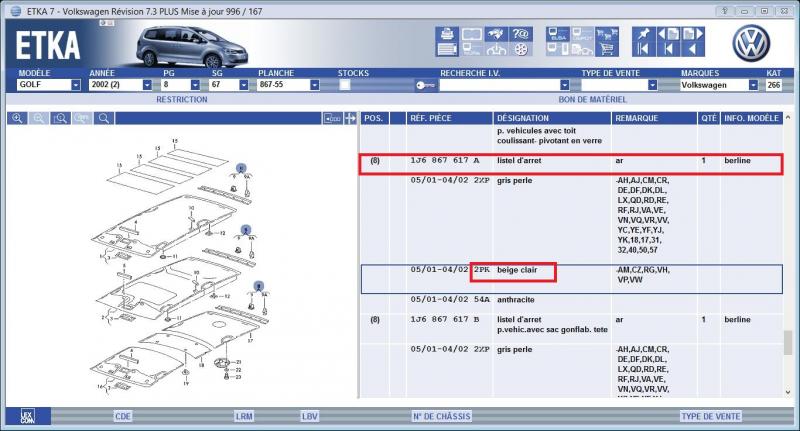Open the binoculars search tool

[496, 34]
